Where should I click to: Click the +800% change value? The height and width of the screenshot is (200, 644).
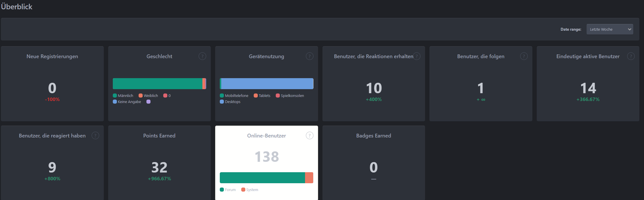[x=52, y=179]
